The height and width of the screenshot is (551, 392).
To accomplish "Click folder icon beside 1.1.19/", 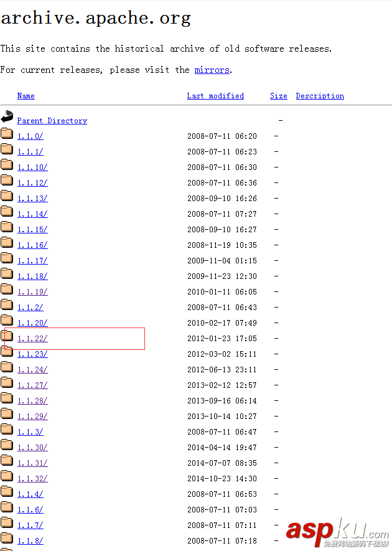I will (7, 290).
